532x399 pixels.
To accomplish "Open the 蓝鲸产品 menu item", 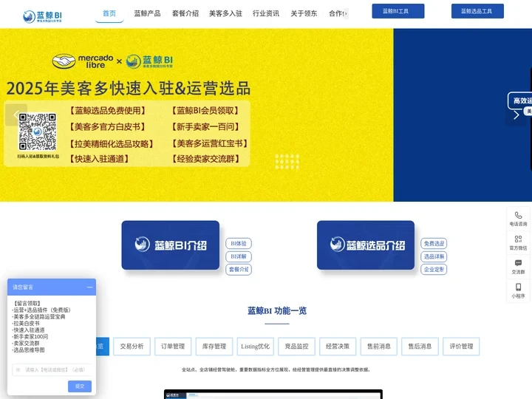I will (147, 13).
